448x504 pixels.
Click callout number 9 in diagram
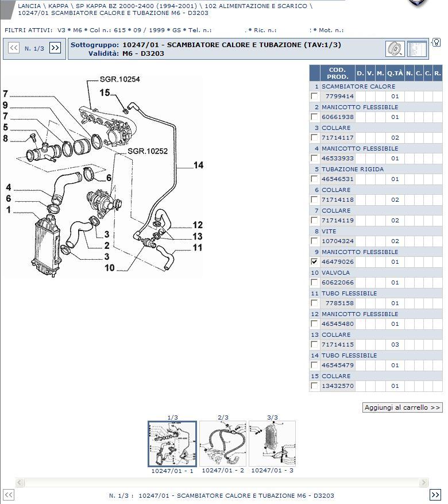(5, 105)
